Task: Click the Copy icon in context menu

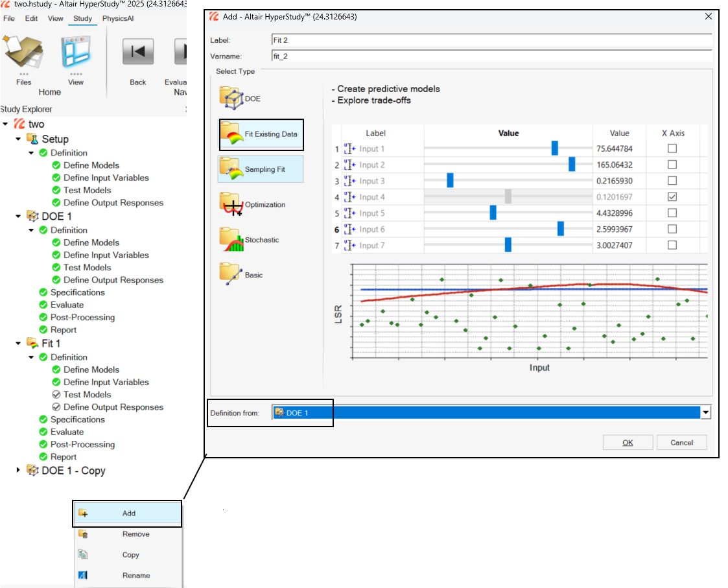Action: point(83,554)
